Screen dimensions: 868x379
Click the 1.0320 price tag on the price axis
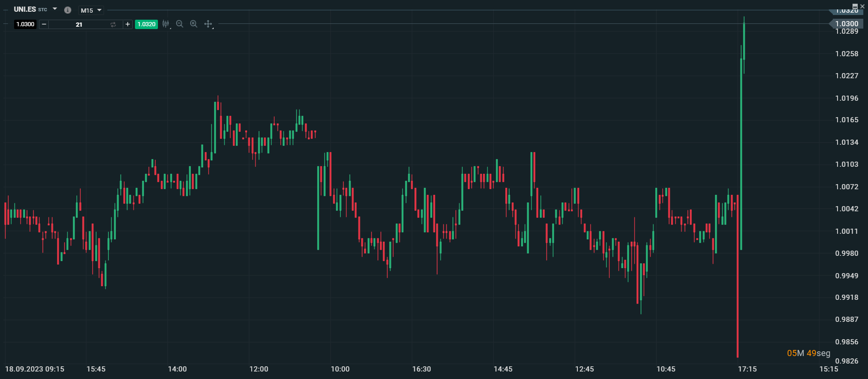pyautogui.click(x=846, y=11)
